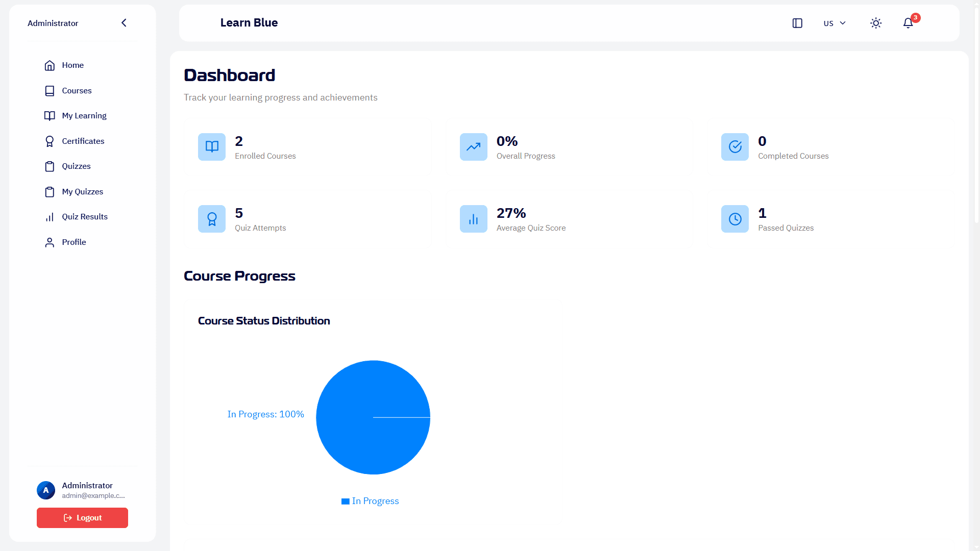
Task: Click the blue In Progress pie slice
Action: point(373,417)
